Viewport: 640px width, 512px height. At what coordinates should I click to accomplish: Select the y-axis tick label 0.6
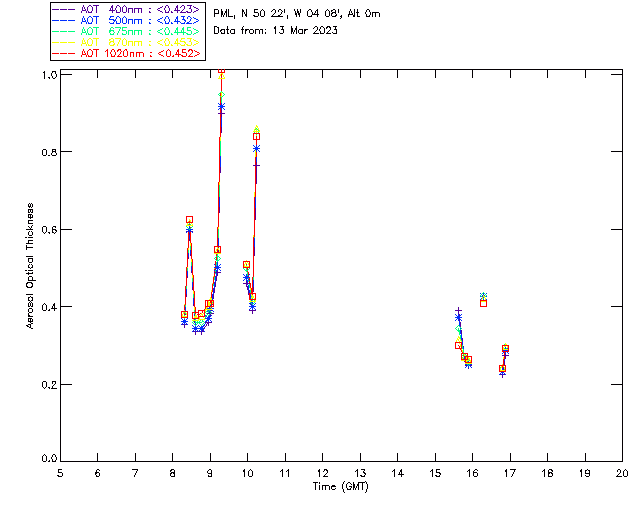click(49, 229)
